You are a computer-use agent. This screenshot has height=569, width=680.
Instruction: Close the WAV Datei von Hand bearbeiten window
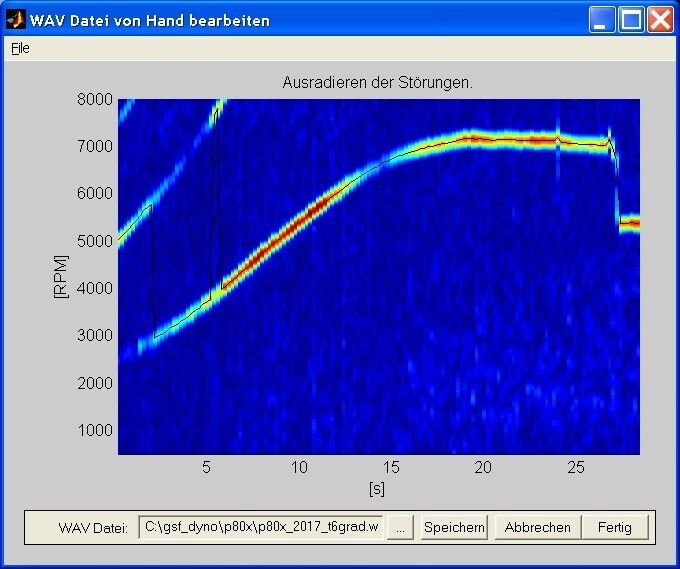[660, 19]
